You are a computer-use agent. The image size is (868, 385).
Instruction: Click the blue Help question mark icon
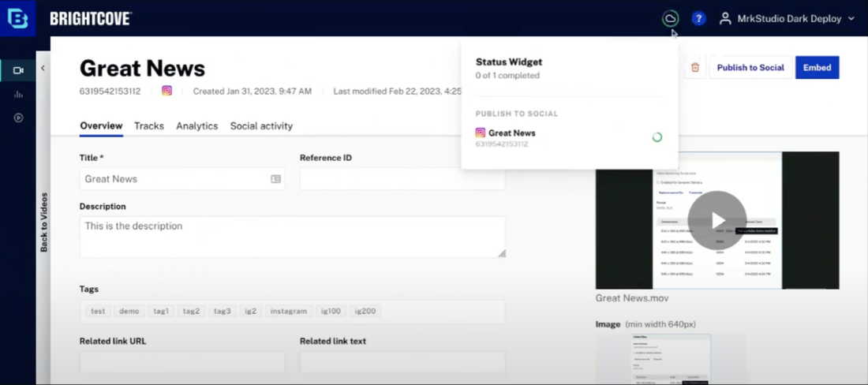[x=698, y=18]
